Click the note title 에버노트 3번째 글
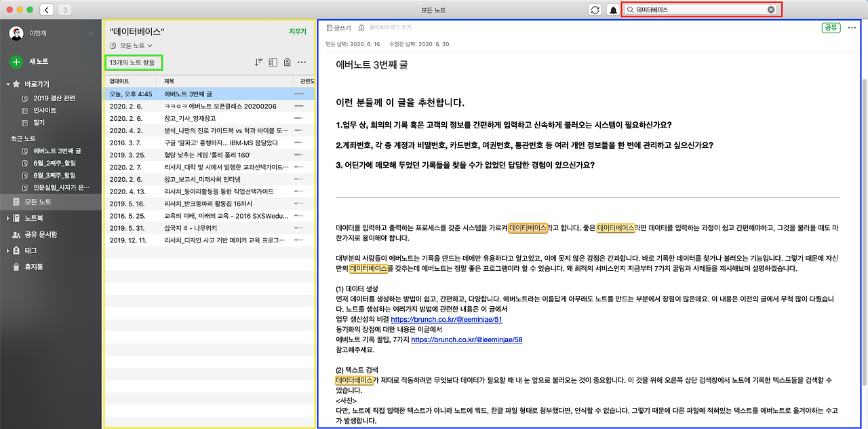 pyautogui.click(x=372, y=65)
